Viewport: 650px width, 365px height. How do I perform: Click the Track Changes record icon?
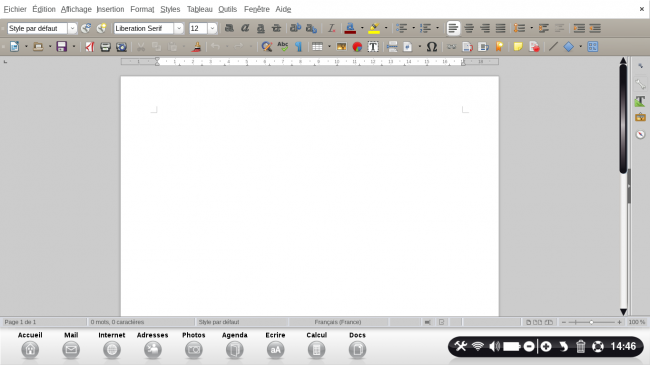pyautogui.click(x=534, y=46)
